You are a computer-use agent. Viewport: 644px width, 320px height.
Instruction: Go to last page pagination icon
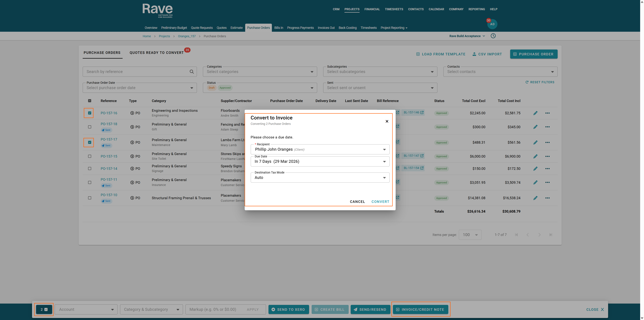[x=550, y=235]
